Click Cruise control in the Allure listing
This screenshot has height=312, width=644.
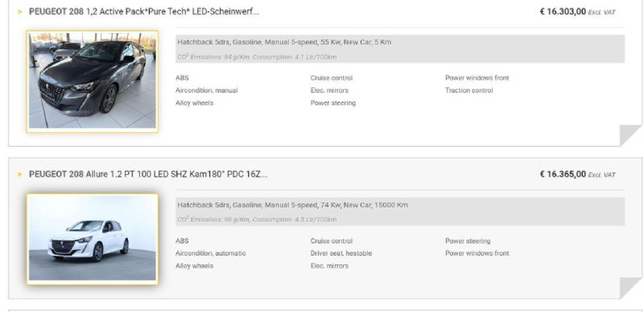click(x=332, y=241)
